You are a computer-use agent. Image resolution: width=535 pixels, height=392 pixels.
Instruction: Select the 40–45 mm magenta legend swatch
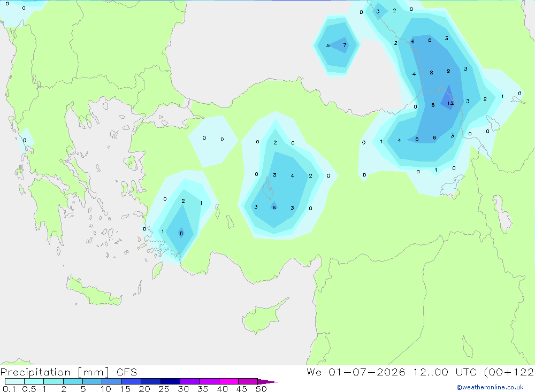coord(228,381)
